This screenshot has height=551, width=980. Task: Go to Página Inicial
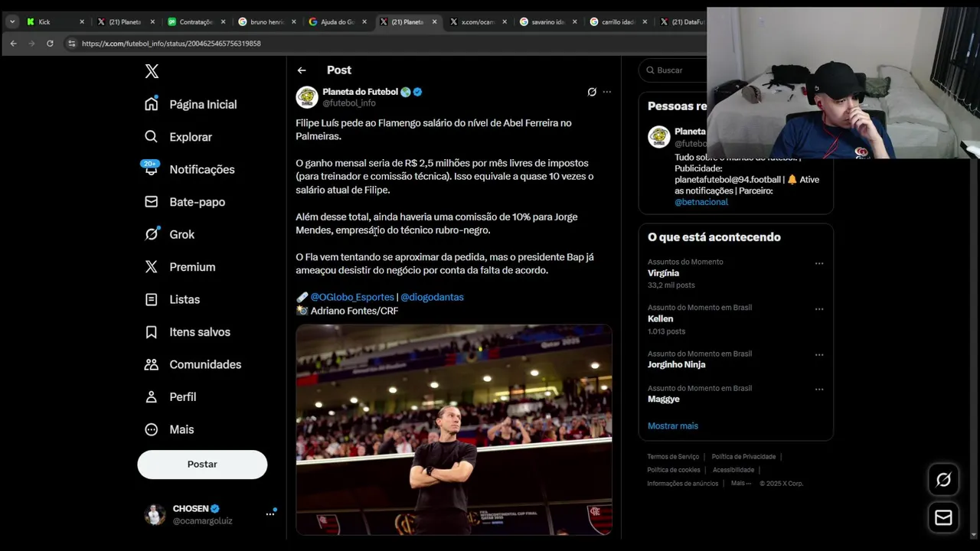(x=191, y=104)
